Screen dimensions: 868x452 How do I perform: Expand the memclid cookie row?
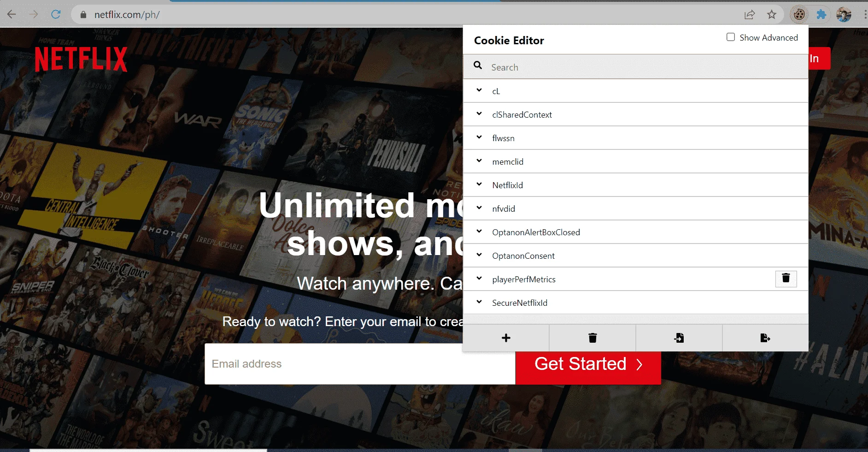(636, 161)
